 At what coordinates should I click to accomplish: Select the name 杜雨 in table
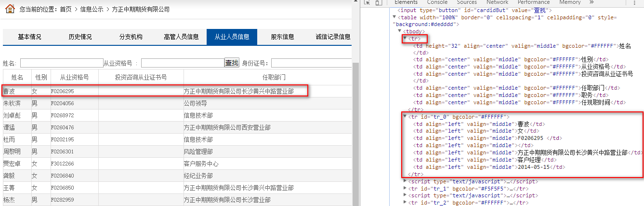[9, 139]
